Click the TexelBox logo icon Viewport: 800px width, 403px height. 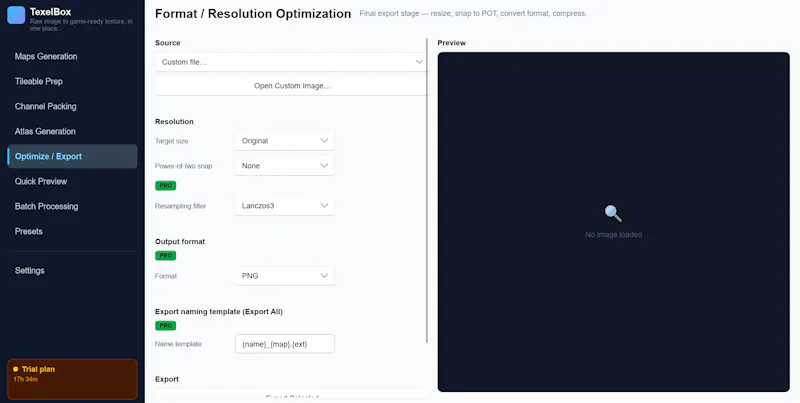coord(16,15)
